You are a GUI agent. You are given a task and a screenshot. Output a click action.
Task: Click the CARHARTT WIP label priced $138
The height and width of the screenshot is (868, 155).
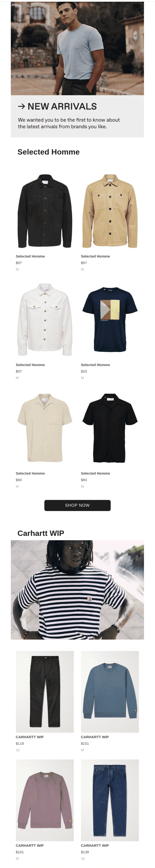click(95, 845)
